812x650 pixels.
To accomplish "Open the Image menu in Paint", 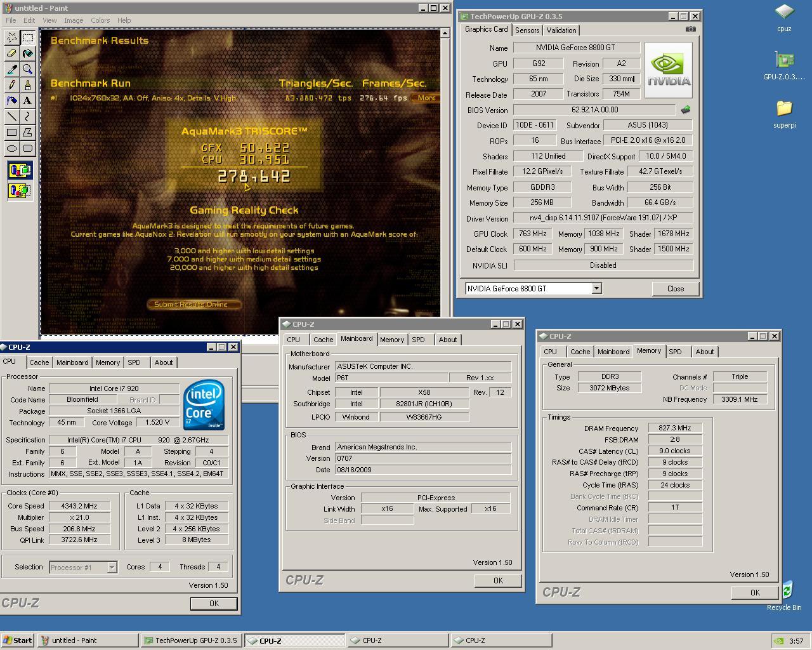I will pos(74,20).
